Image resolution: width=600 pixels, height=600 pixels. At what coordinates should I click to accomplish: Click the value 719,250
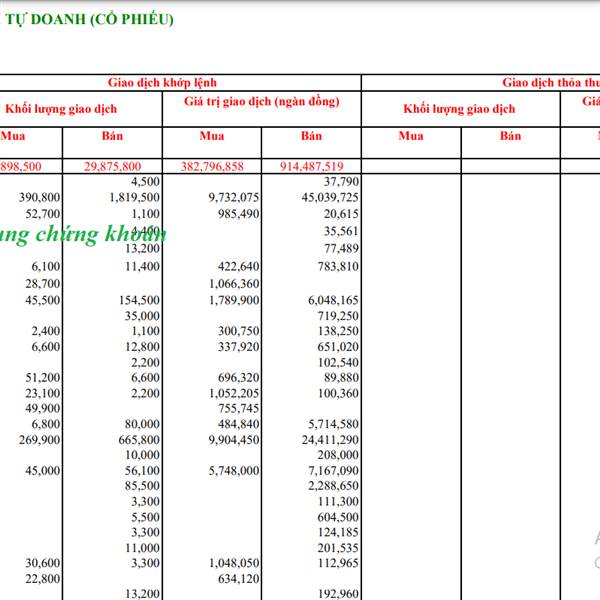[x=338, y=316]
